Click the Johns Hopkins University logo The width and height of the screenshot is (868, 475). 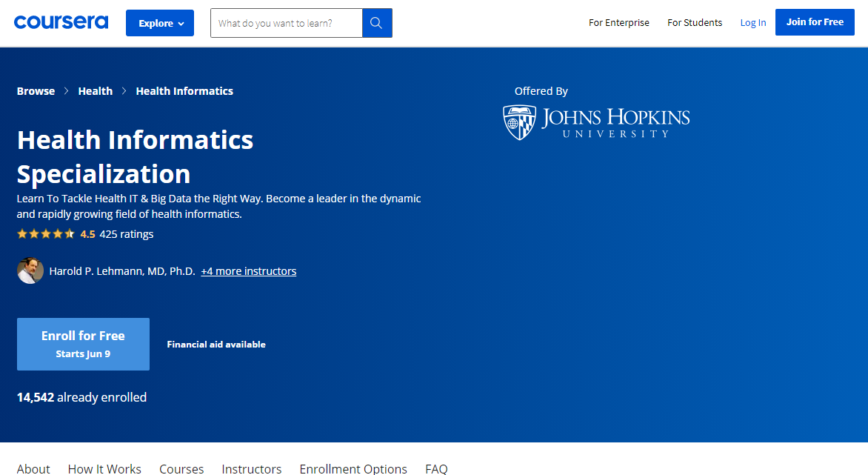(596, 122)
